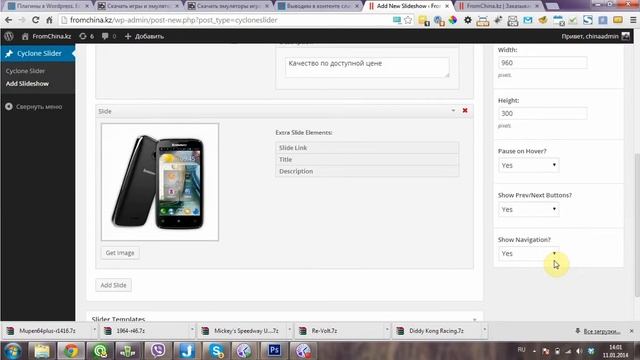This screenshot has height=360, width=640.
Task: Expand the Slide Link section
Action: [x=367, y=148]
